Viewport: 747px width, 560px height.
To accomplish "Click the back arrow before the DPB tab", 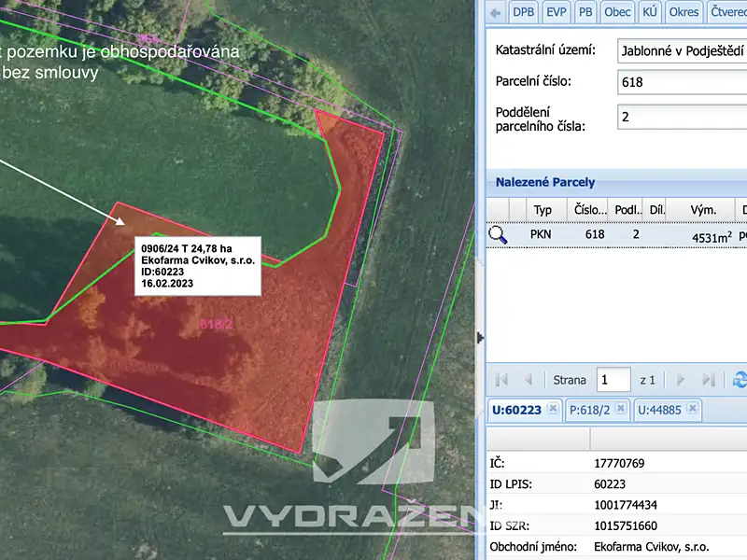I will pos(496,13).
